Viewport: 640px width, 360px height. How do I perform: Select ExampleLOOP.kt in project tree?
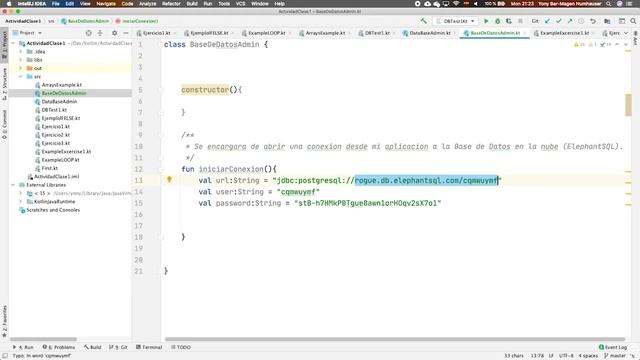60,160
